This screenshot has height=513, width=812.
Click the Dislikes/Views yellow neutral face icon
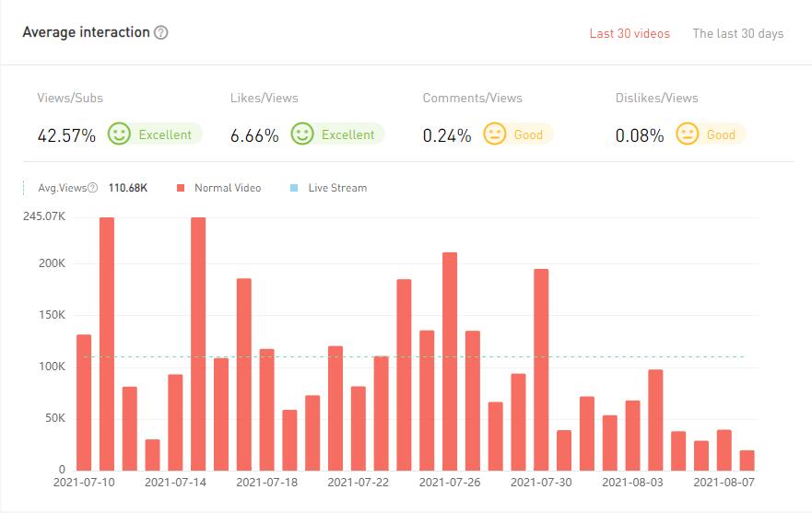pyautogui.click(x=688, y=134)
